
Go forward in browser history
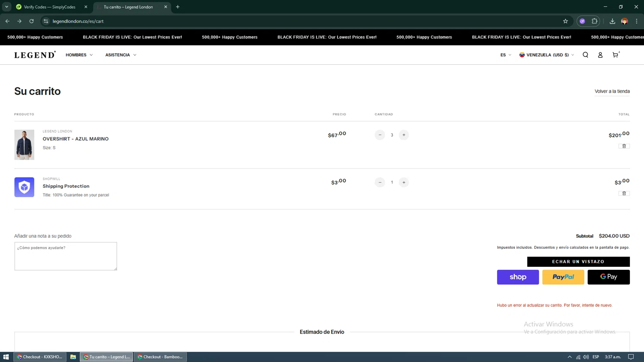(19, 21)
